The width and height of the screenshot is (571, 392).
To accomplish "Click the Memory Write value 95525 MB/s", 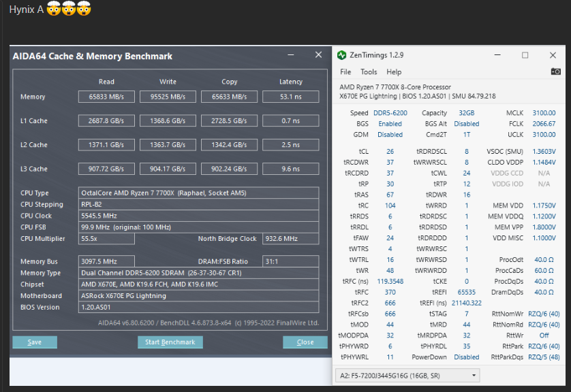I will pyautogui.click(x=168, y=97).
